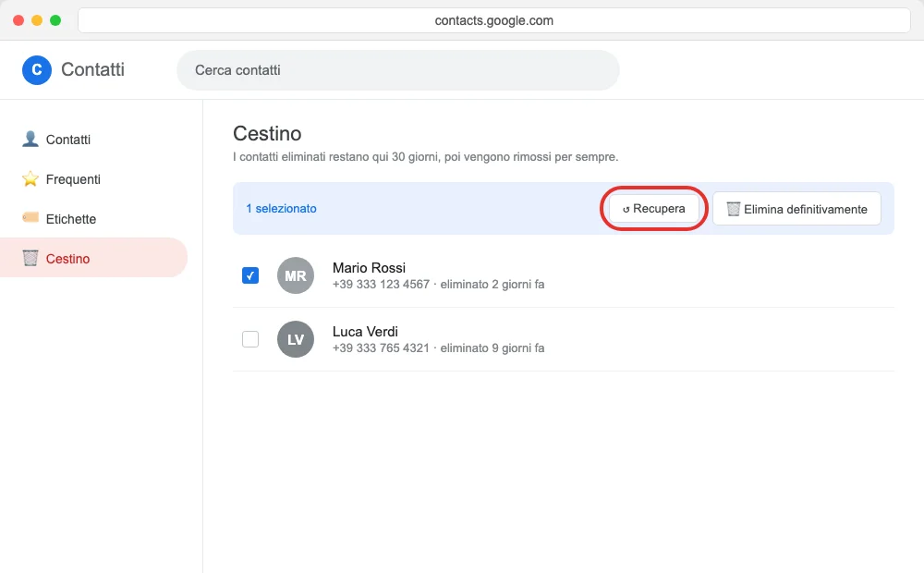Click the restore arrow icon in Recupera
Viewport: 924px width, 573px height.
pos(626,209)
